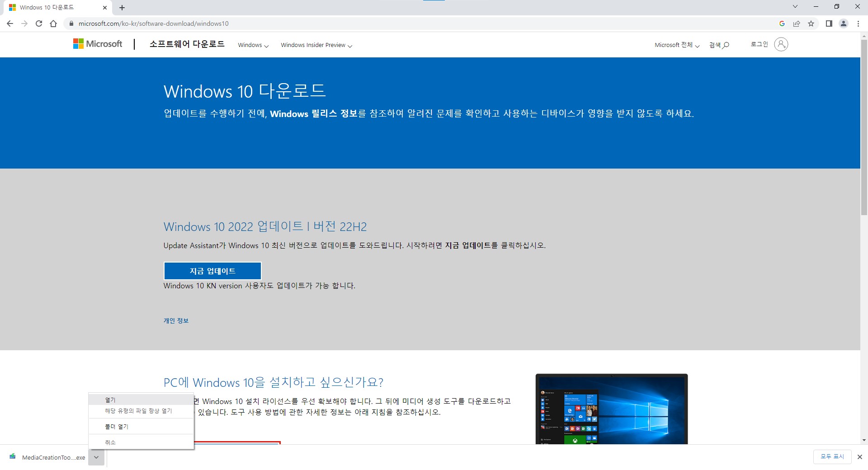
Task: Bookmark this page with the star
Action: pos(811,23)
